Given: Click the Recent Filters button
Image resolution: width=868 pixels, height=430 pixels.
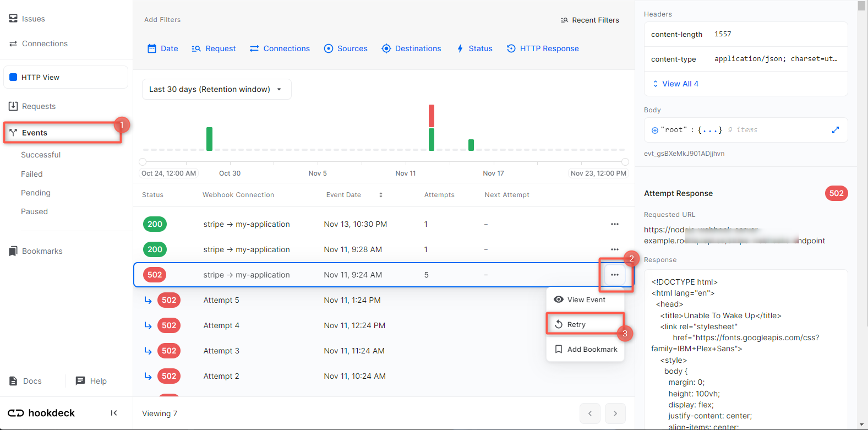Looking at the screenshot, I should click(590, 20).
